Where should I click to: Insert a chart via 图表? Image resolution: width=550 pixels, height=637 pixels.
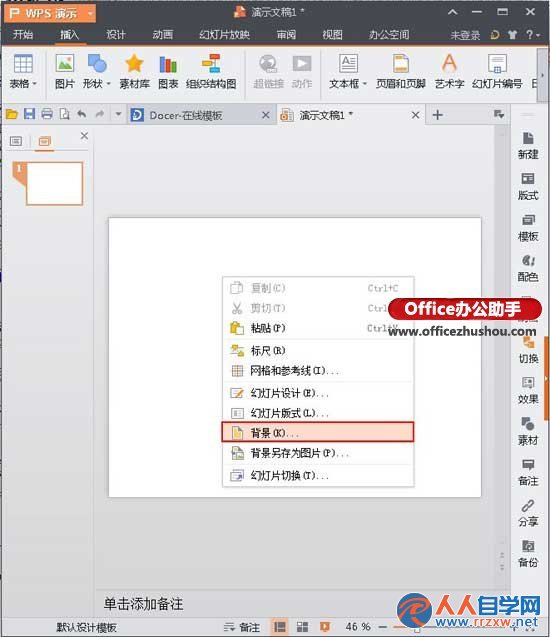[x=168, y=72]
